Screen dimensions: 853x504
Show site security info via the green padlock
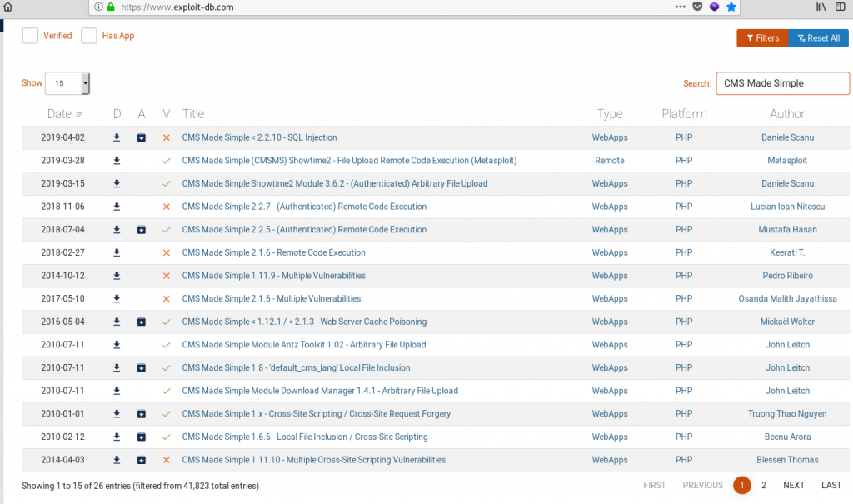point(111,7)
